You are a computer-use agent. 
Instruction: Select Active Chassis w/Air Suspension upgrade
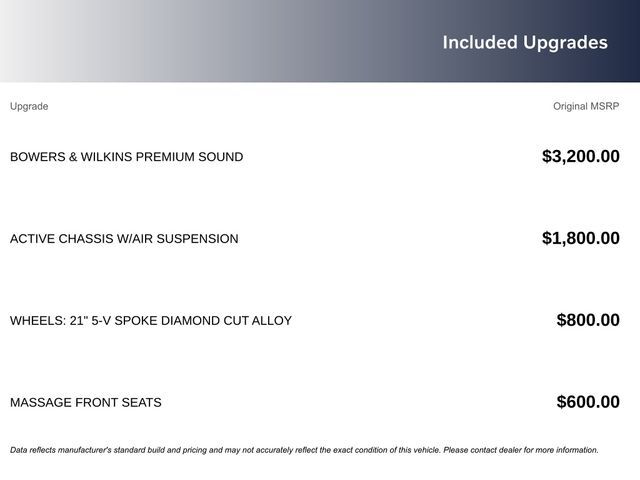pos(124,239)
